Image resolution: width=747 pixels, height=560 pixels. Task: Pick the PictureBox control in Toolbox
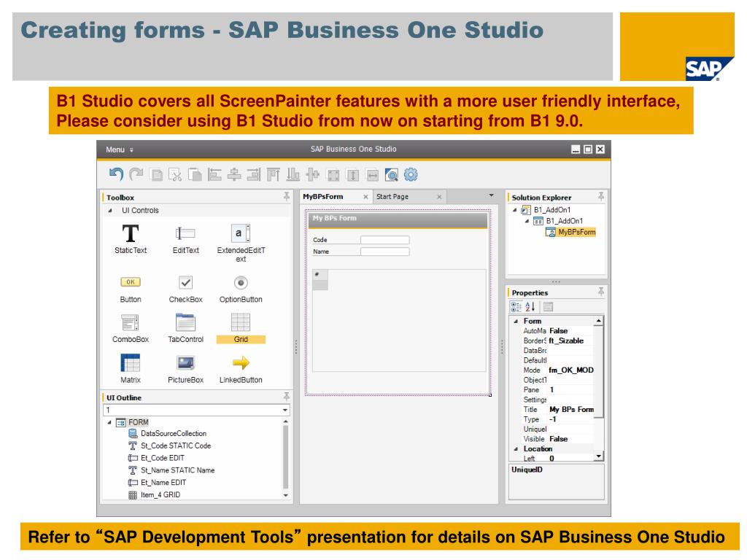pyautogui.click(x=185, y=368)
